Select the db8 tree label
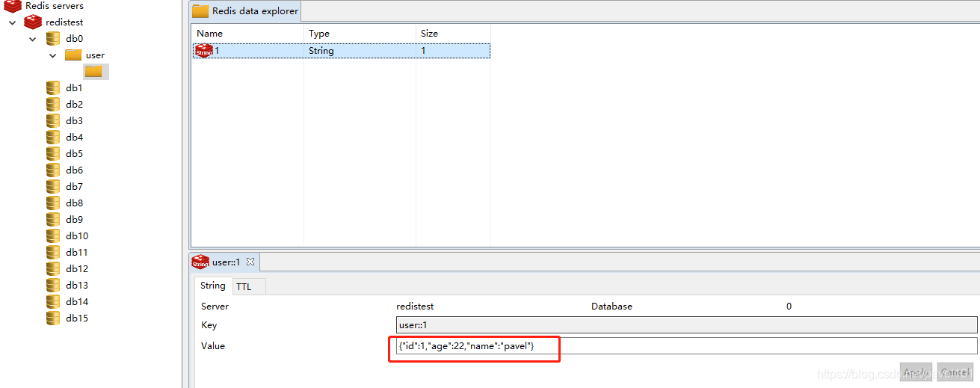The width and height of the screenshot is (980, 388). click(x=74, y=203)
